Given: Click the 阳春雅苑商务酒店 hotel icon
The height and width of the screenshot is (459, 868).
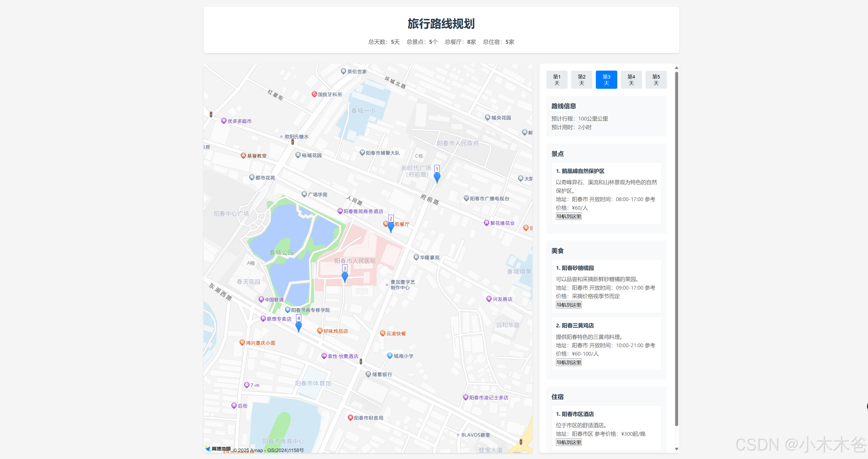Looking at the screenshot, I should (x=340, y=211).
